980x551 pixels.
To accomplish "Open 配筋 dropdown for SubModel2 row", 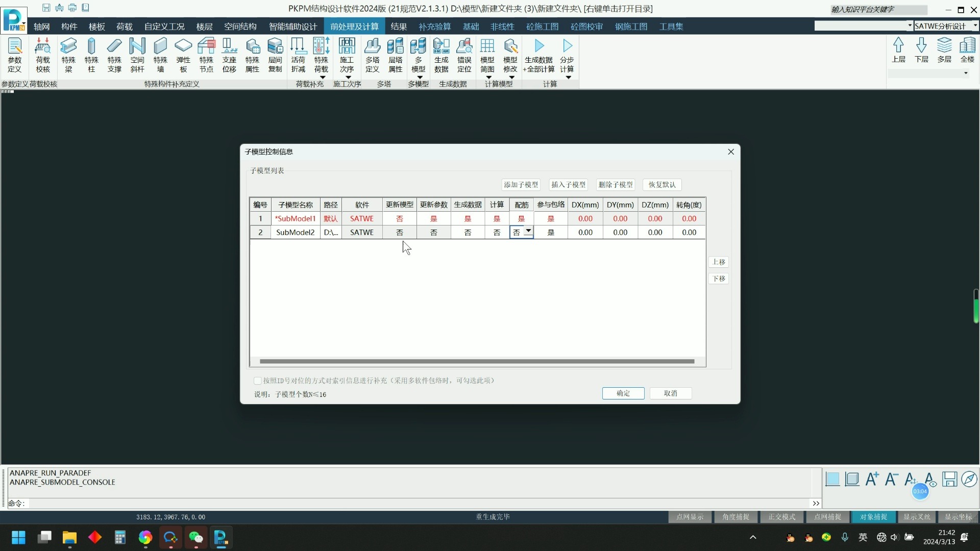I will tap(528, 232).
